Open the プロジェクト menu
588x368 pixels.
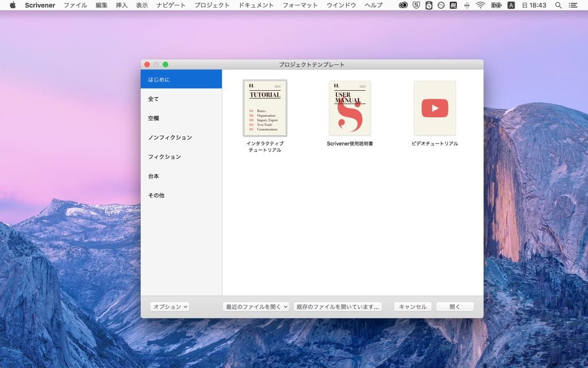coord(212,5)
